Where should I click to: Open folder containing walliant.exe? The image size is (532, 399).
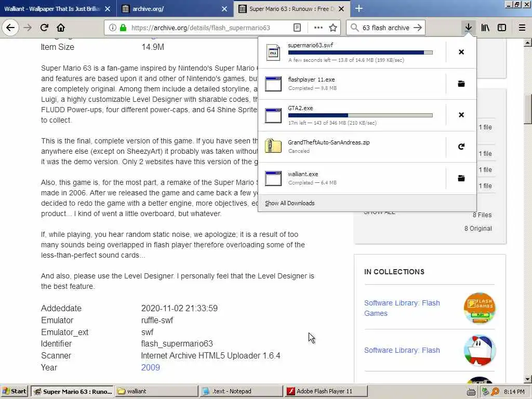pos(461,178)
